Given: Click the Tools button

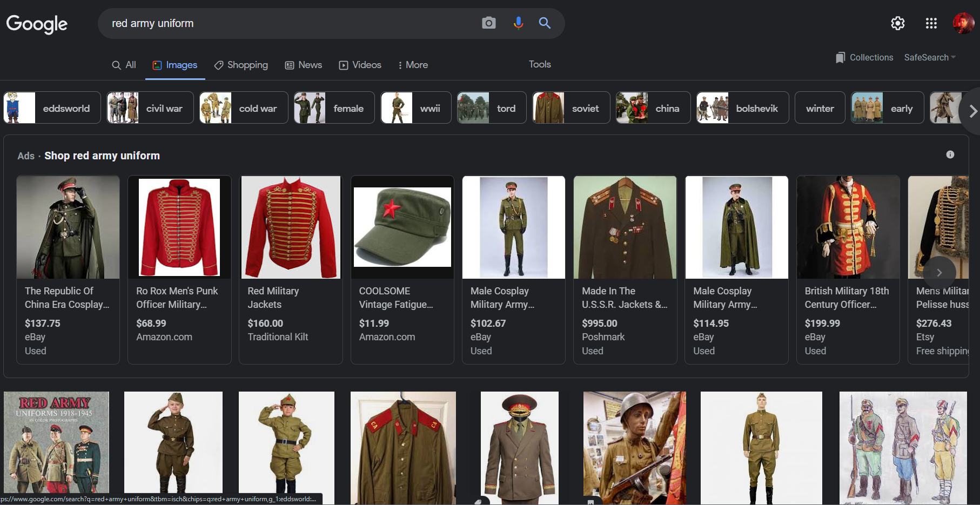Looking at the screenshot, I should [x=539, y=64].
